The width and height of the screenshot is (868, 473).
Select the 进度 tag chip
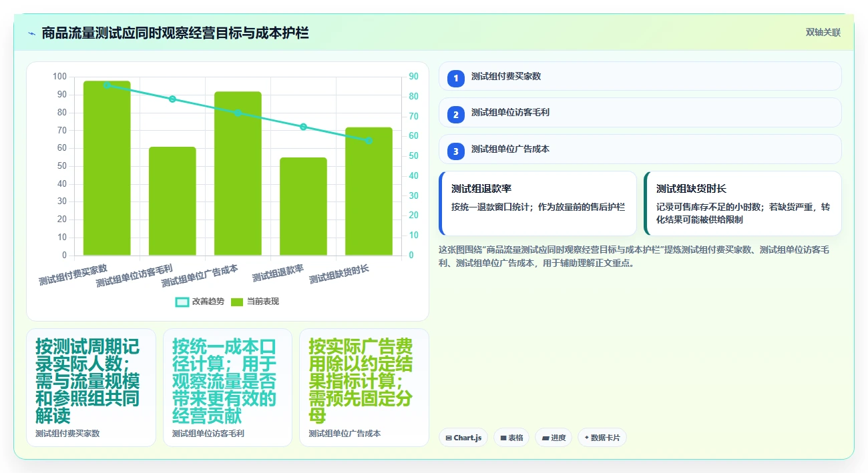point(554,438)
